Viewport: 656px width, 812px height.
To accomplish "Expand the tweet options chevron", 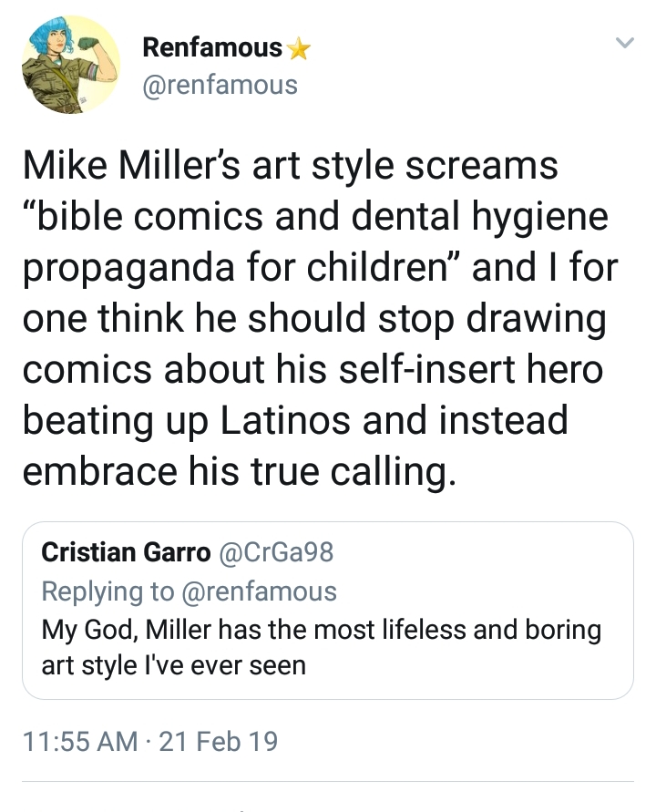I will click(x=625, y=43).
